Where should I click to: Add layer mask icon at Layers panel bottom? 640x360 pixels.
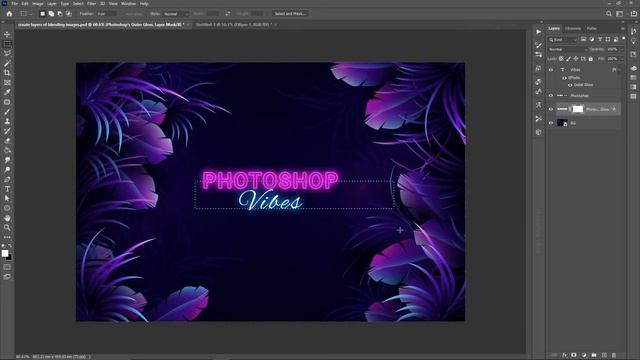[x=574, y=355]
